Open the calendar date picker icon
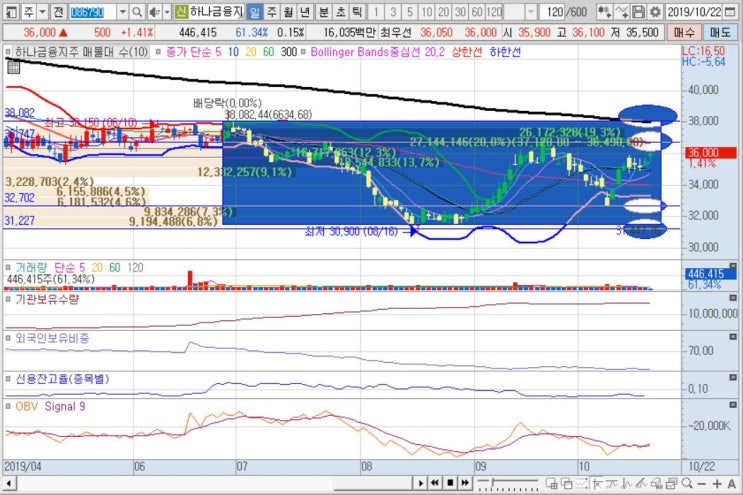 click(730, 11)
